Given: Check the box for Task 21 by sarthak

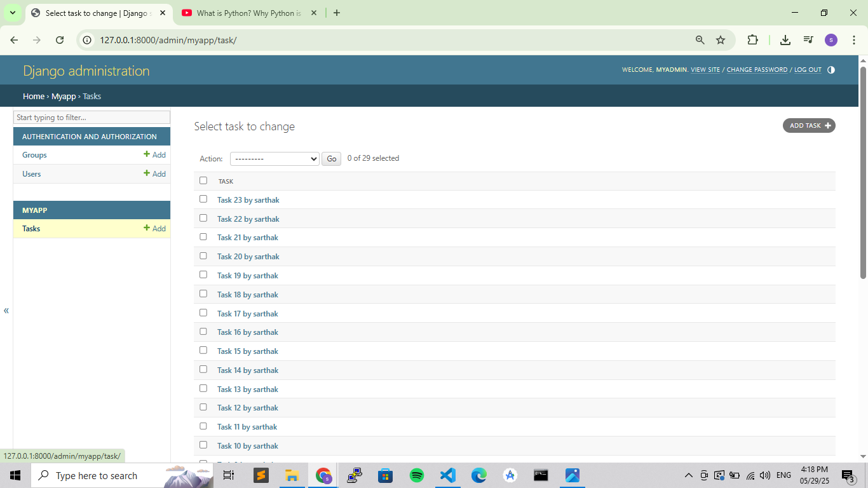Looking at the screenshot, I should coord(203,236).
